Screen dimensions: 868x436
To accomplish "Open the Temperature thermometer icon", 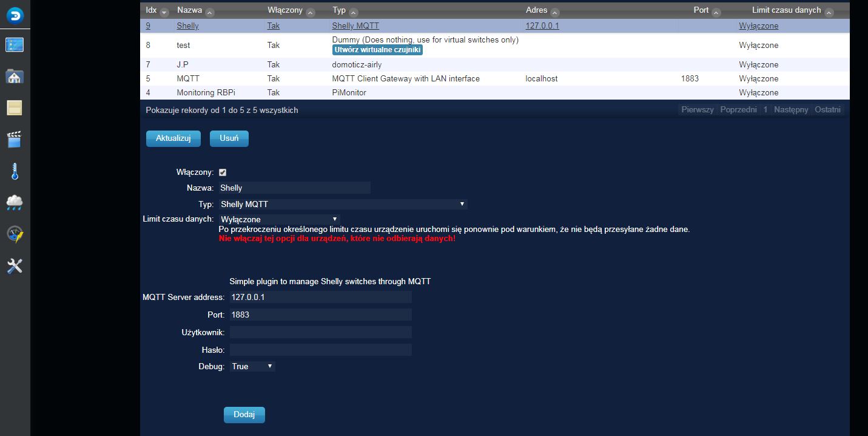I will (15, 171).
